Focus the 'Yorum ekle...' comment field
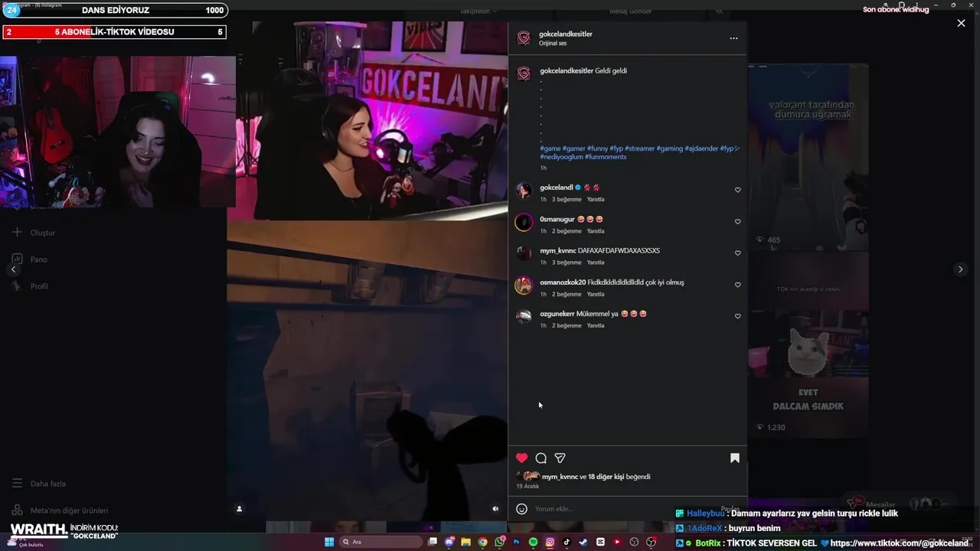Screen dimensions: 980x551 pos(624,509)
